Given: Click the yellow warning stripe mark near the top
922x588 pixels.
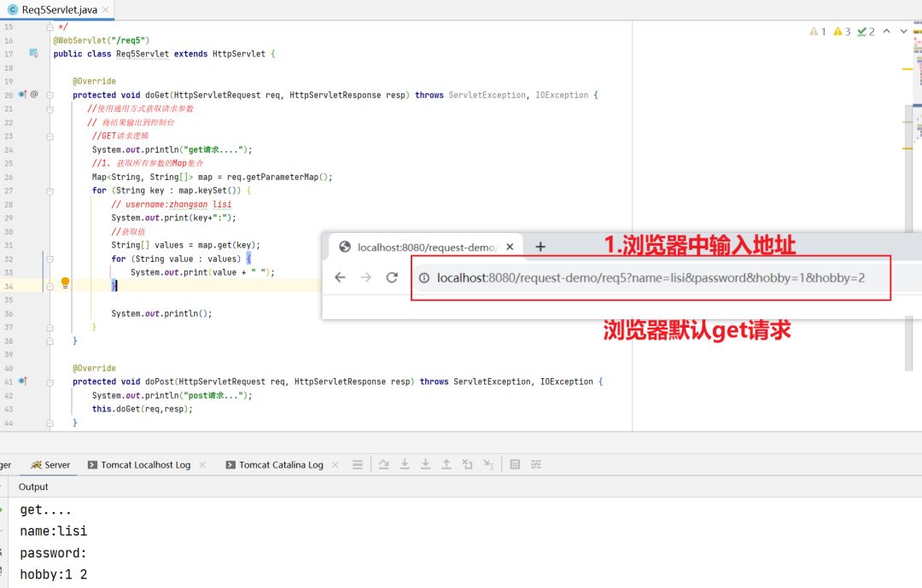Looking at the screenshot, I should pyautogui.click(x=907, y=69).
